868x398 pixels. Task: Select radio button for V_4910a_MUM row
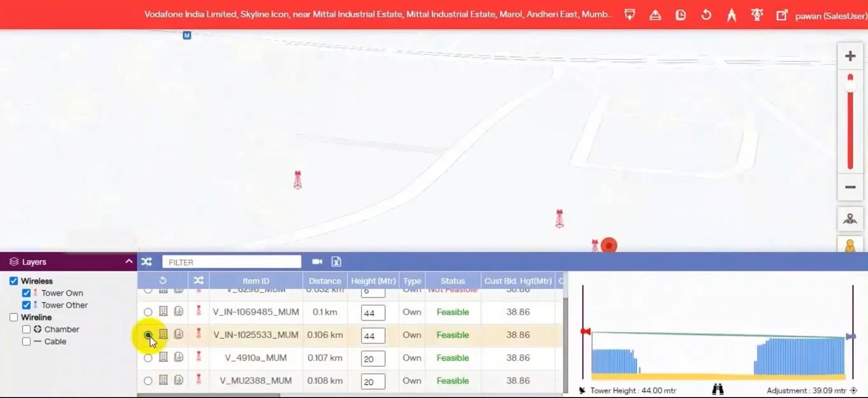pos(148,358)
